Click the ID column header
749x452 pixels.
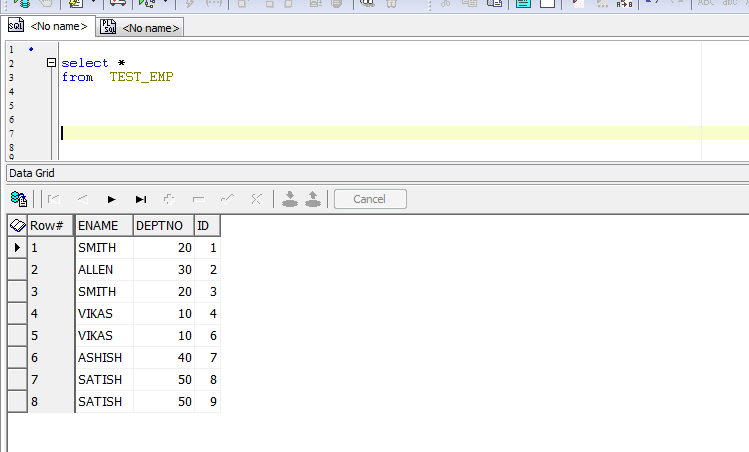(x=206, y=225)
